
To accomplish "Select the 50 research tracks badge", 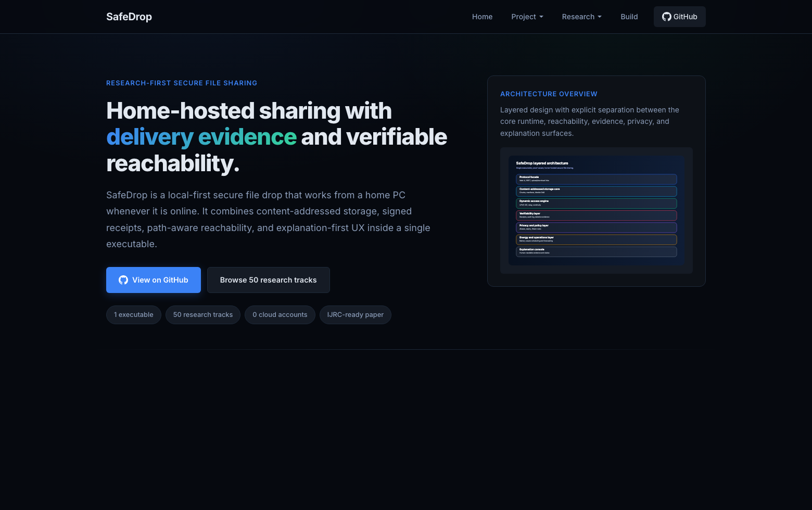I will pos(202,315).
